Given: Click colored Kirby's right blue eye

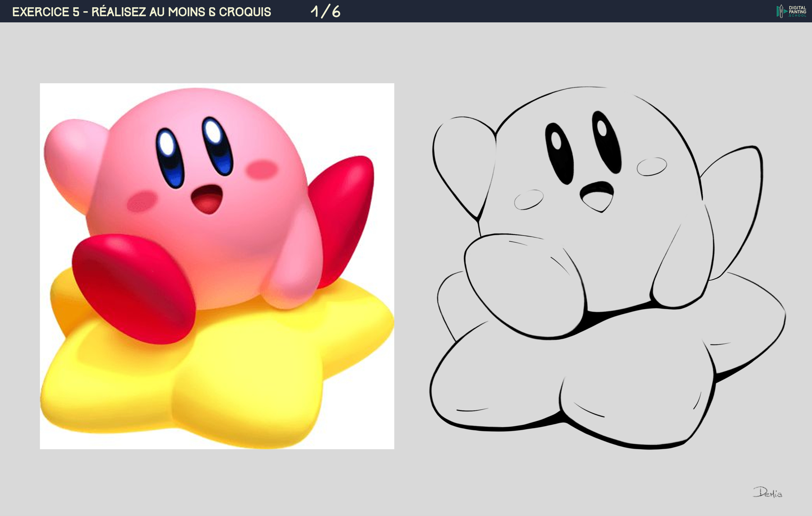Looking at the screenshot, I should click(218, 146).
